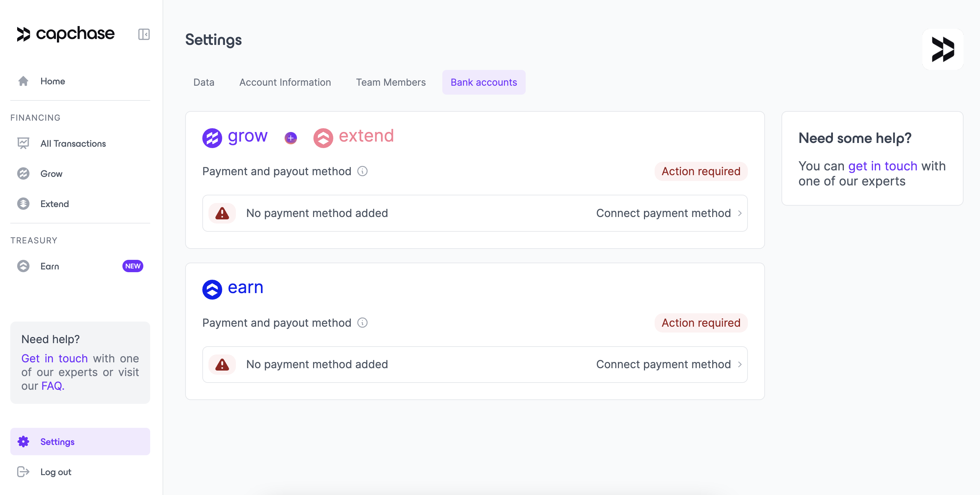980x495 pixels.
Task: Click the Log out arrow icon
Action: 23,471
